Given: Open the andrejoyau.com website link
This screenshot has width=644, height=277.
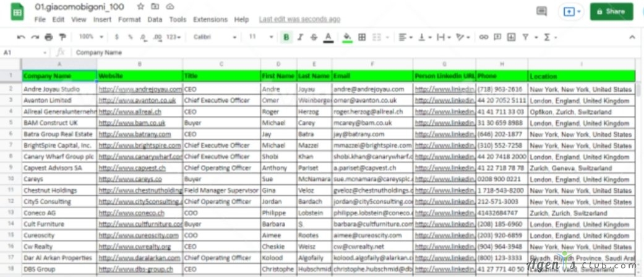Looking at the screenshot, I should 140,89.
